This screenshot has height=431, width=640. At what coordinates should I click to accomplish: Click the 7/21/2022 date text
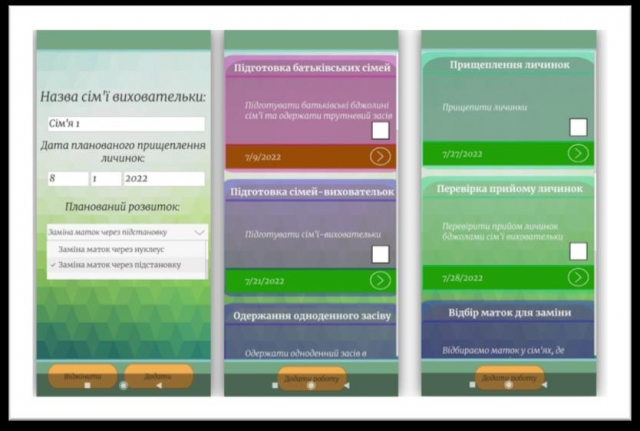click(264, 281)
